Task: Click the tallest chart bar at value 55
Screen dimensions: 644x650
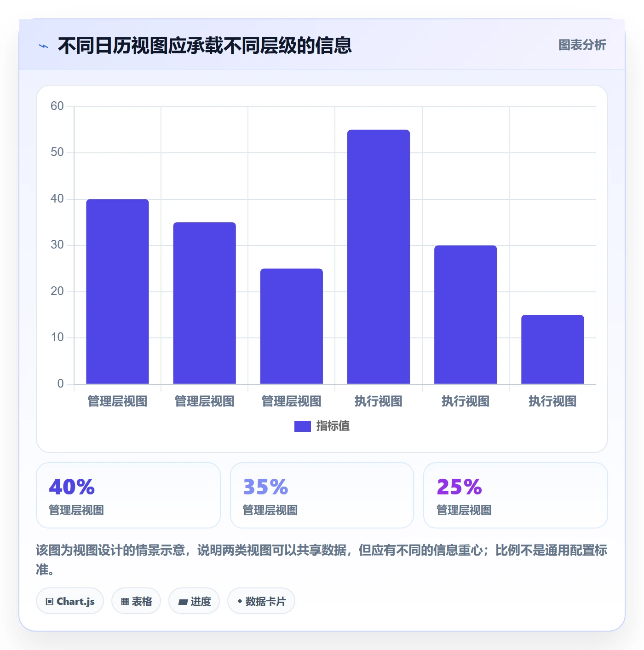Action: click(379, 257)
